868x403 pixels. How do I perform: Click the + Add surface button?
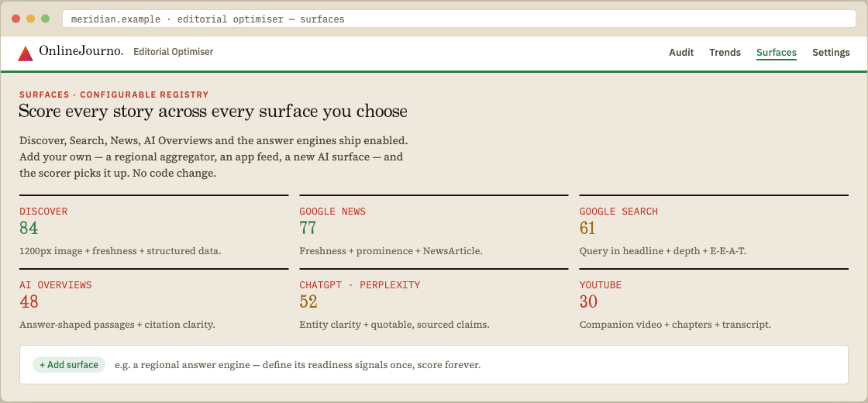[x=69, y=365]
